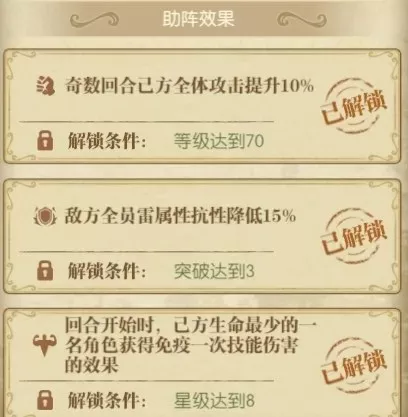
Task: Click 解锁条件 label on the first card
Action: point(107,141)
